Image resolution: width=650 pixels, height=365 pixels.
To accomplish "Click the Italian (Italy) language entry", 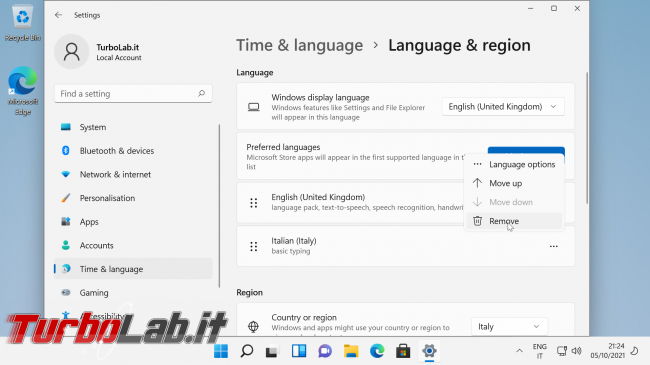I will pos(405,246).
